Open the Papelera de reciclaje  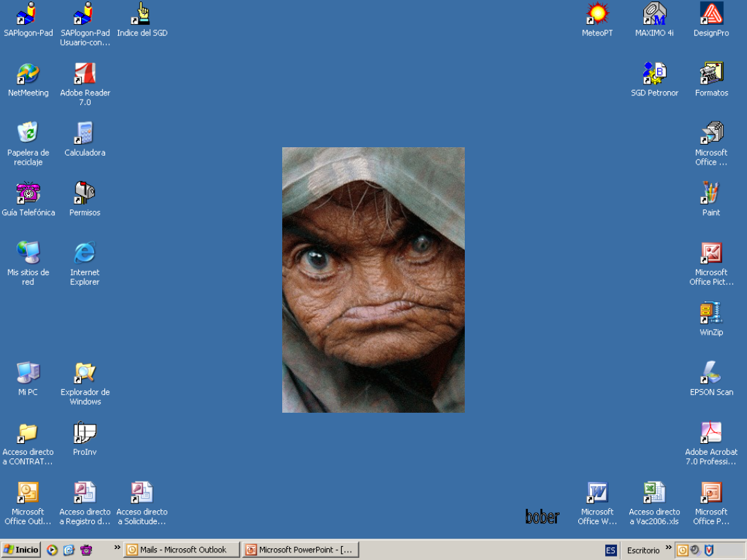pos(28,133)
